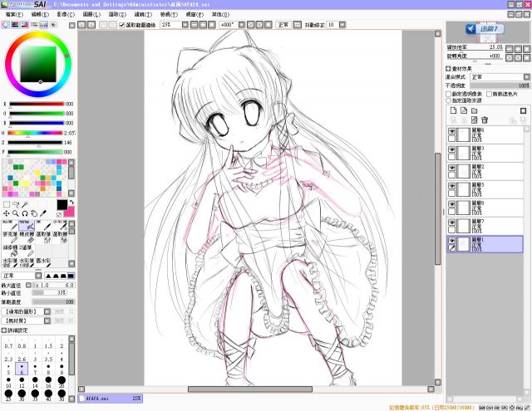Enable preserve opacity checkbox in layer panel
Screen dimensions: 532x411
coord(448,94)
